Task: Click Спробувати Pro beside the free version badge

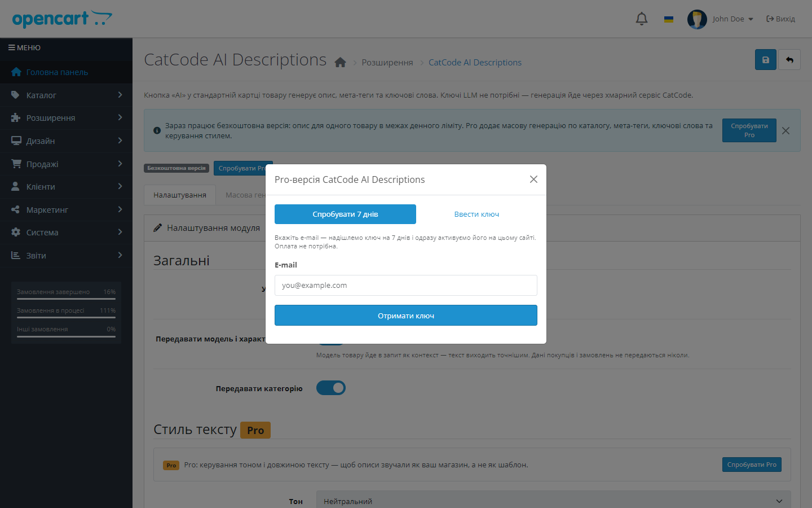Action: pyautogui.click(x=242, y=168)
